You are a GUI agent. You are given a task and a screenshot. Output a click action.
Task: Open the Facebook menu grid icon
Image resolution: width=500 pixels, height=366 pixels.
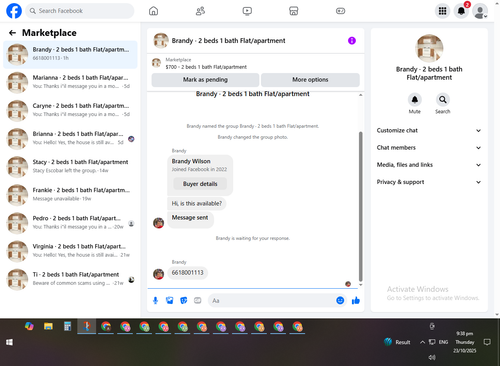[x=442, y=11]
